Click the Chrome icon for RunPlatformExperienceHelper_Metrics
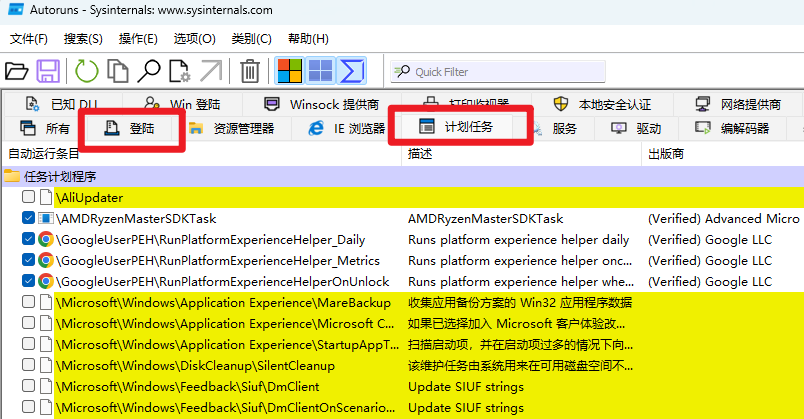804x419 pixels. pos(46,261)
